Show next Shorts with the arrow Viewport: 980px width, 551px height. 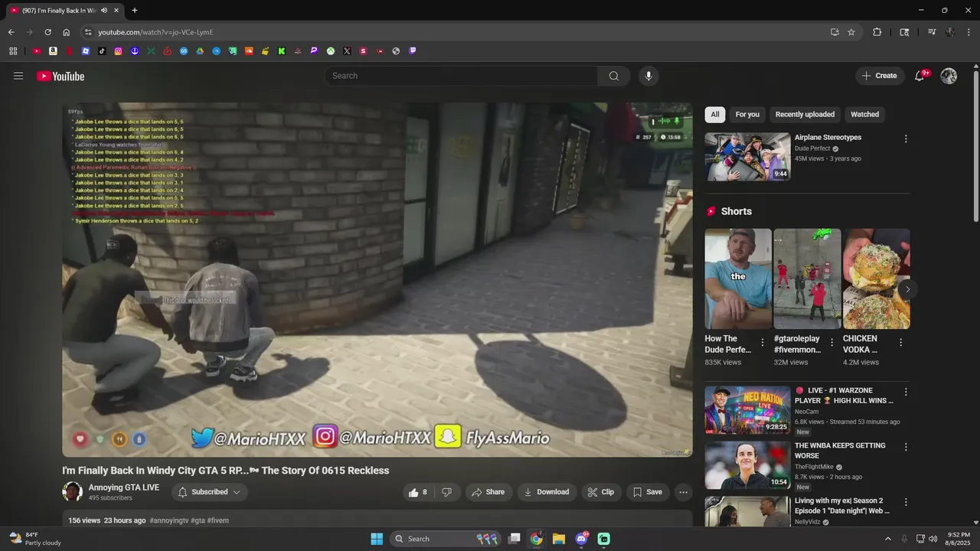[907, 289]
